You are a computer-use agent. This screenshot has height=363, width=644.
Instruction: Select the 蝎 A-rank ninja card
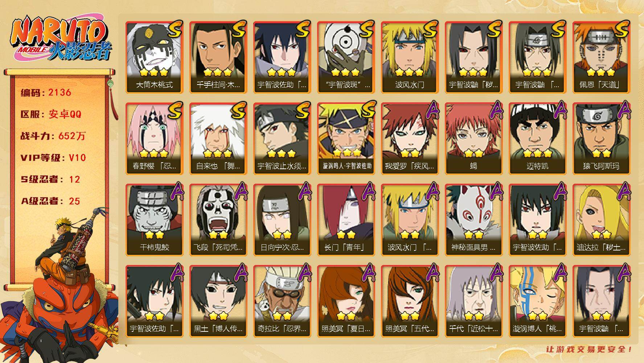pos(473,138)
